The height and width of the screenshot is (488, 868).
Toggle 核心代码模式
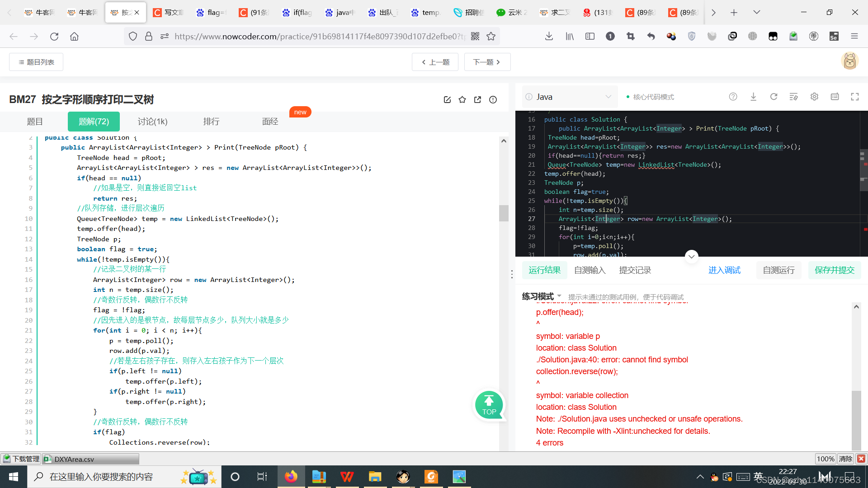(x=650, y=97)
